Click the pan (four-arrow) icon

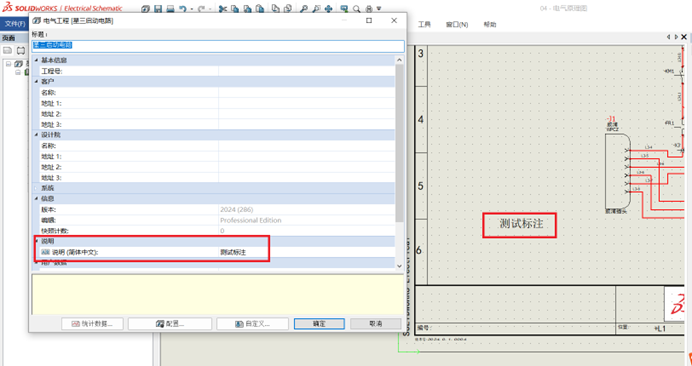pyautogui.click(x=328, y=8)
